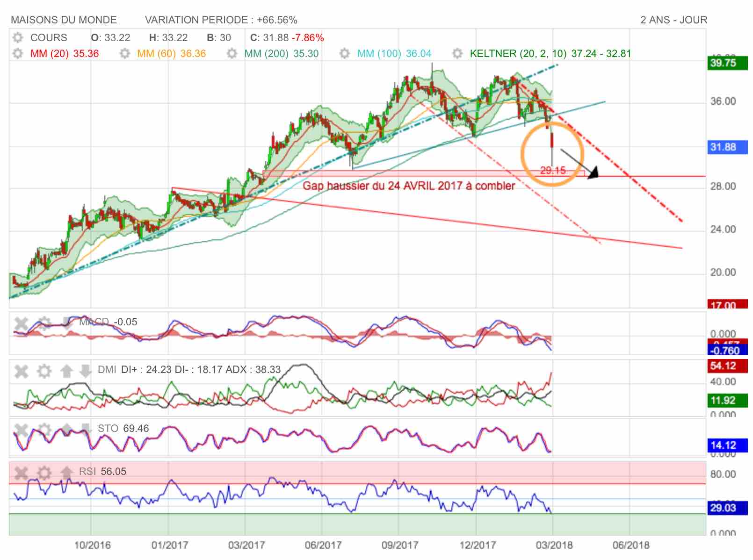Click the Gap haussier du 24 AVRIL 2017 annotation
This screenshot has width=753, height=560.
point(409,186)
